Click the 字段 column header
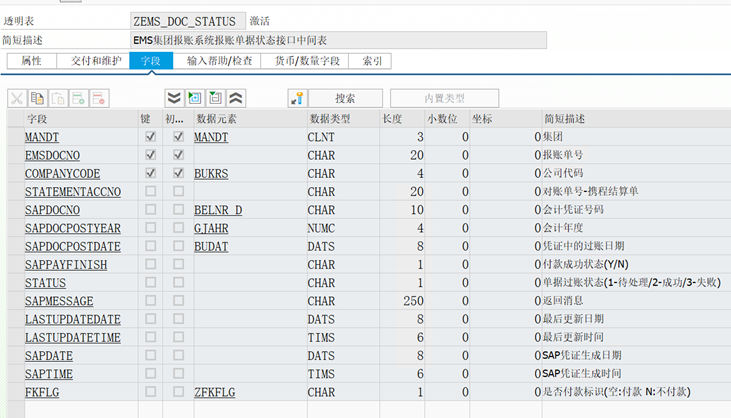 (81, 119)
